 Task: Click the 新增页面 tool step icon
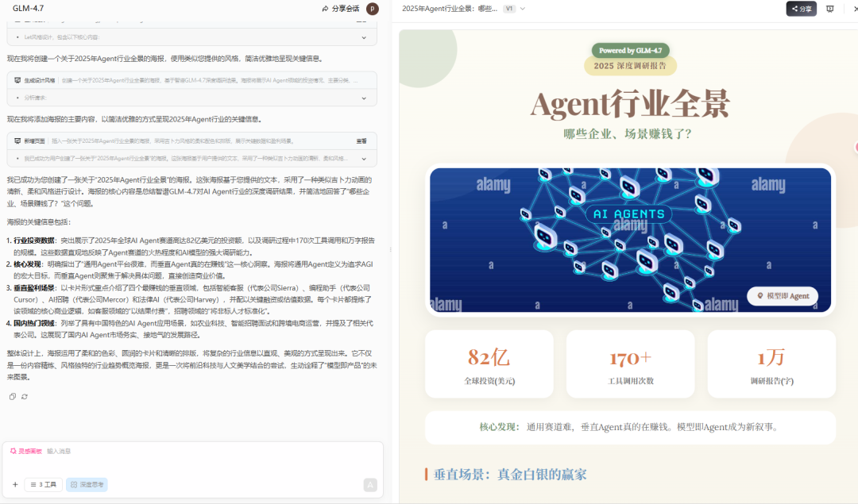click(x=17, y=141)
